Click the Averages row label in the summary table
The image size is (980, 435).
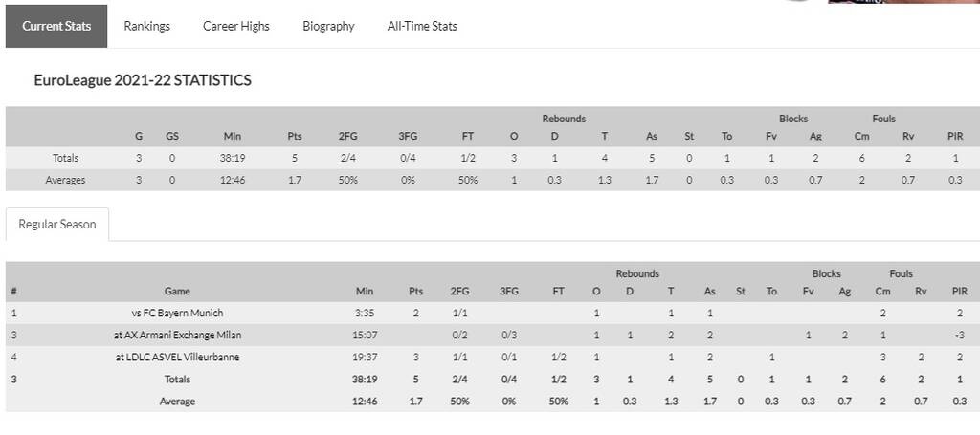pos(65,180)
